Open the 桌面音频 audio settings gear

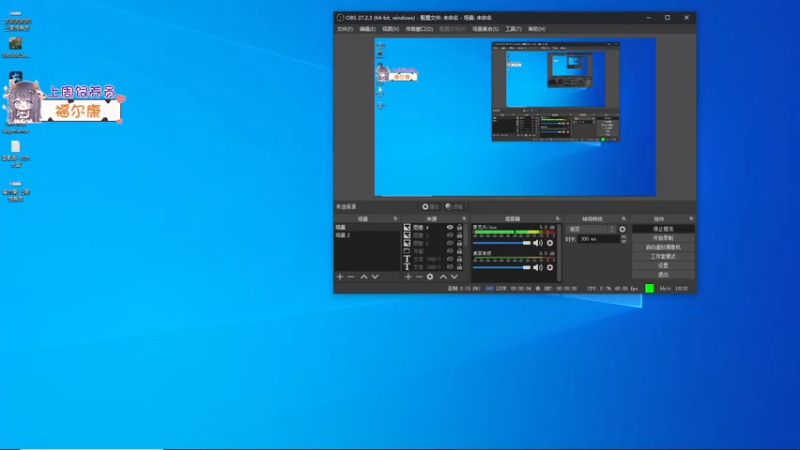(550, 267)
